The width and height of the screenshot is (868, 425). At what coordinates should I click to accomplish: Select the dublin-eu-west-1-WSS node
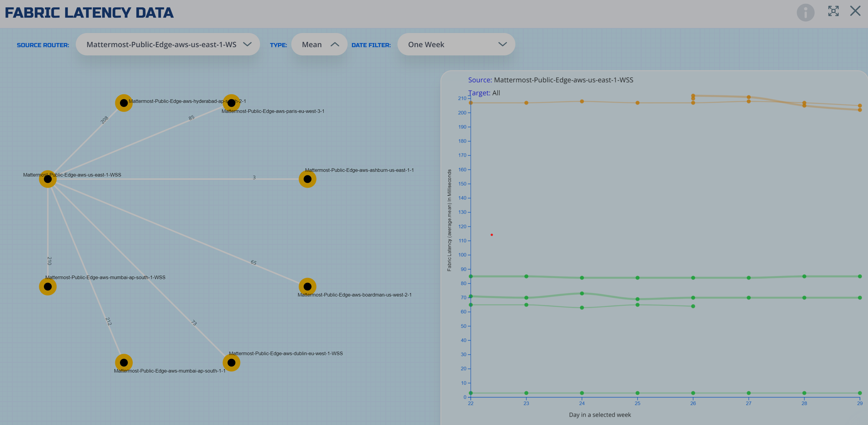pyautogui.click(x=231, y=363)
